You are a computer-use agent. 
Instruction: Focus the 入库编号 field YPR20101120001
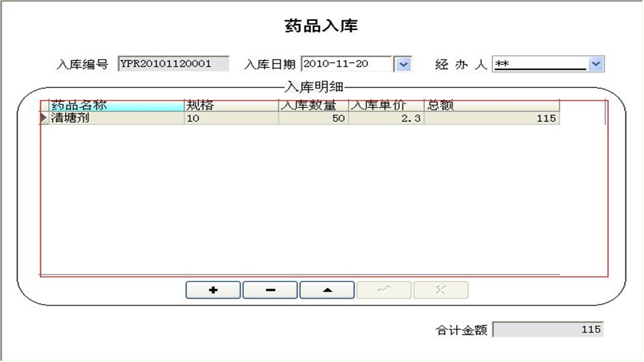(x=173, y=64)
